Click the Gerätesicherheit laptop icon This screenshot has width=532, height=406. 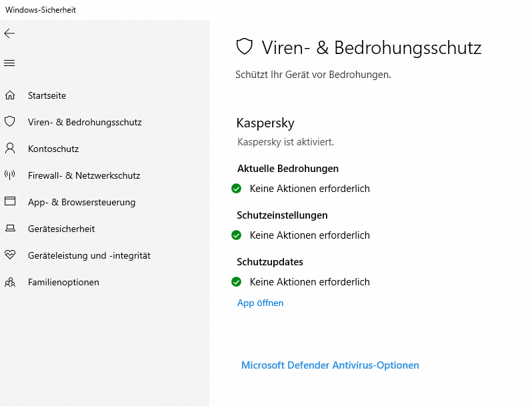click(x=10, y=229)
